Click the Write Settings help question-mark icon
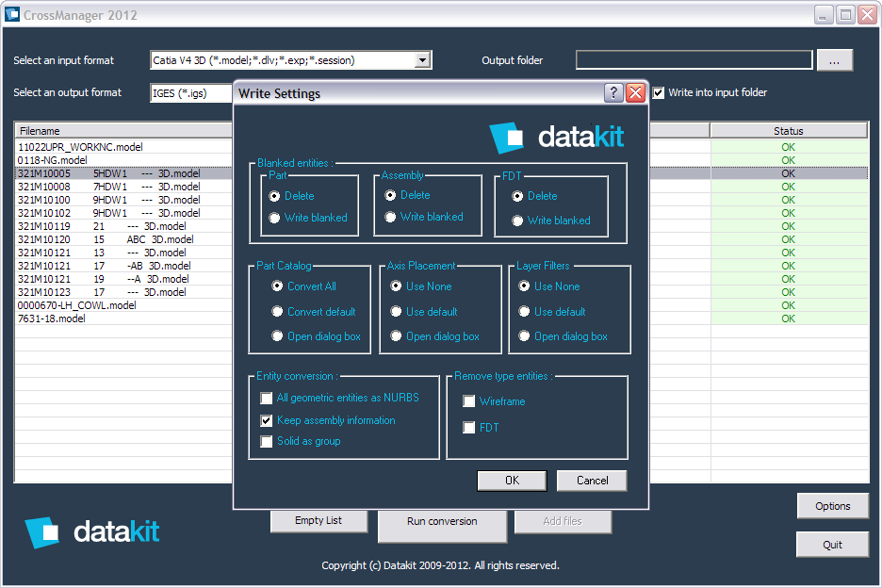The height and width of the screenshot is (588, 882). click(x=613, y=93)
